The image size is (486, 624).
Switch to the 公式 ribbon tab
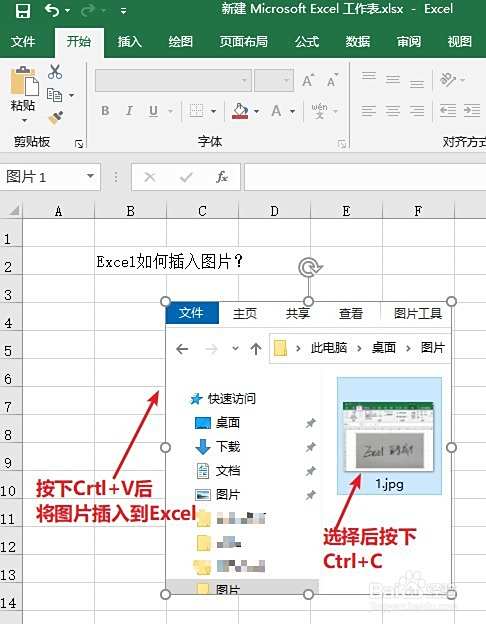click(307, 41)
